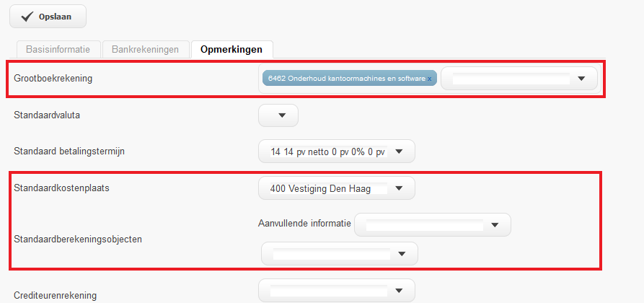Screen dimensions: 644x303
Task: Switch to the Basisinformatie tab
Action: tap(58, 50)
